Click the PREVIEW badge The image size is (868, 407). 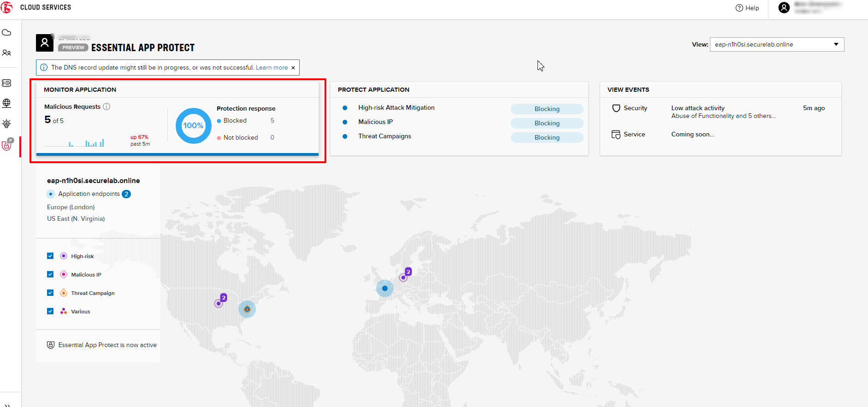point(73,47)
